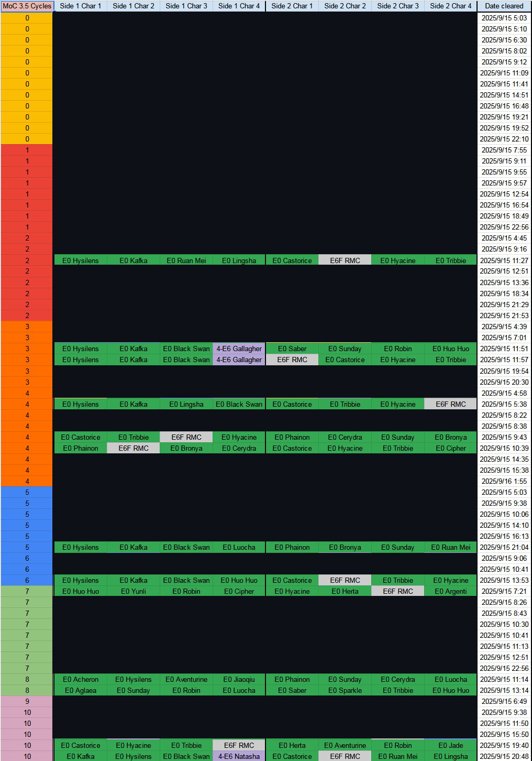Click the date cell "2025/9/15 8:02"
Image resolution: width=532 pixels, height=761 pixels.
pos(504,51)
